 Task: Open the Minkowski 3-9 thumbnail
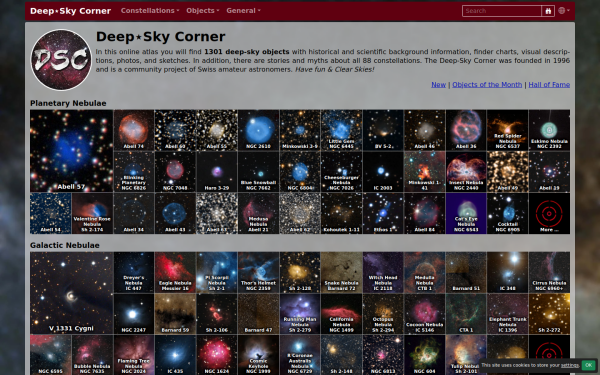pyautogui.click(x=300, y=130)
